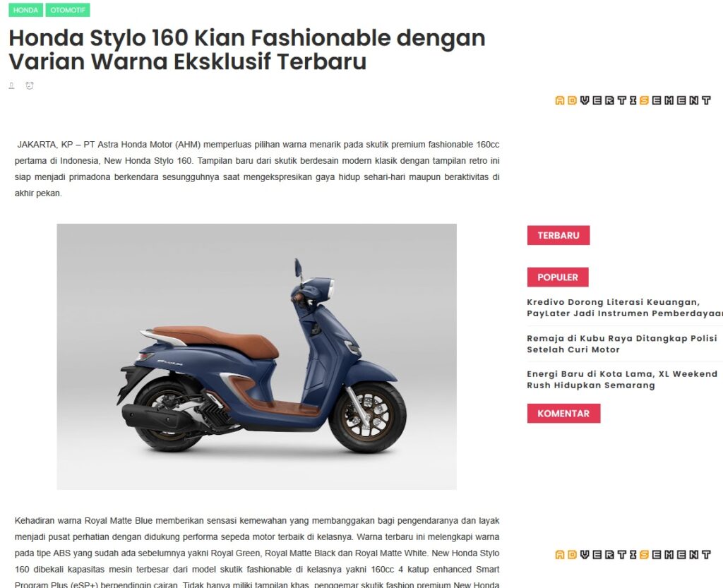
Task: Click the lower ADVERTISEMENT banner label
Action: pos(633,555)
